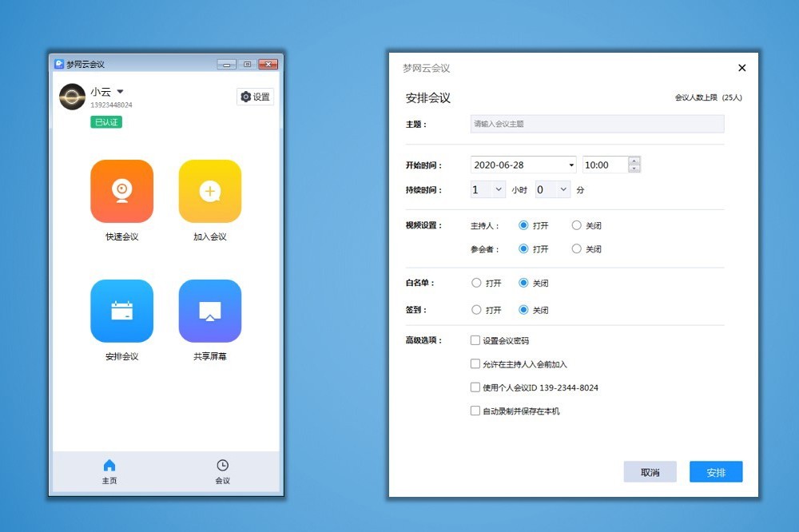Click the user profile avatar picture

coord(72,97)
